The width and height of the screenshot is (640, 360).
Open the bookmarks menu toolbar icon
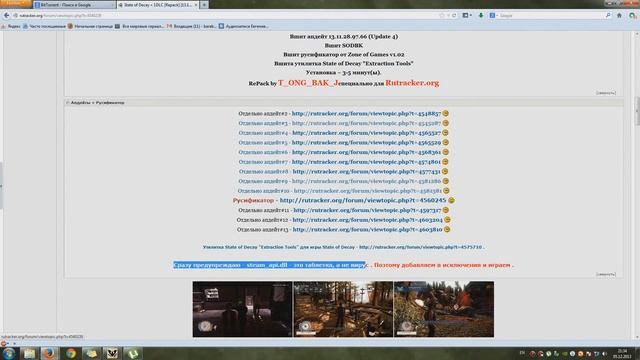tap(466, 16)
